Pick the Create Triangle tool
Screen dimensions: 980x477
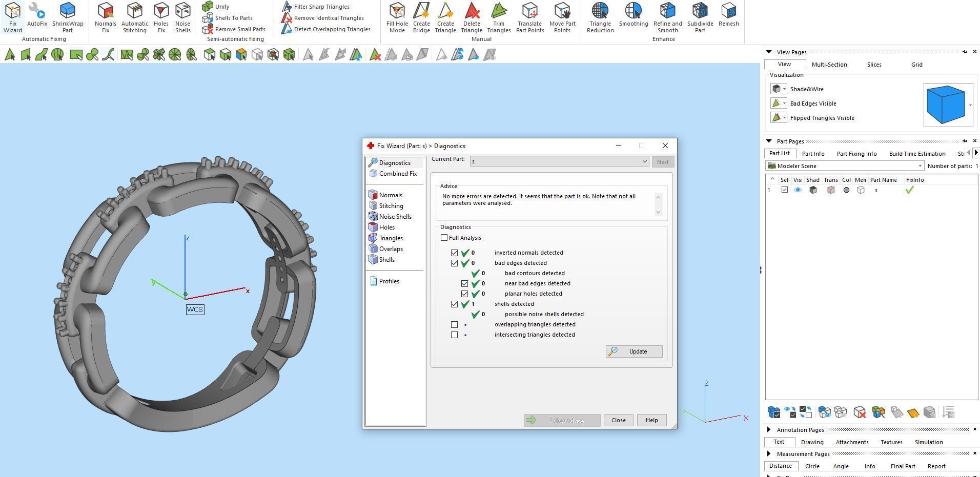click(445, 18)
